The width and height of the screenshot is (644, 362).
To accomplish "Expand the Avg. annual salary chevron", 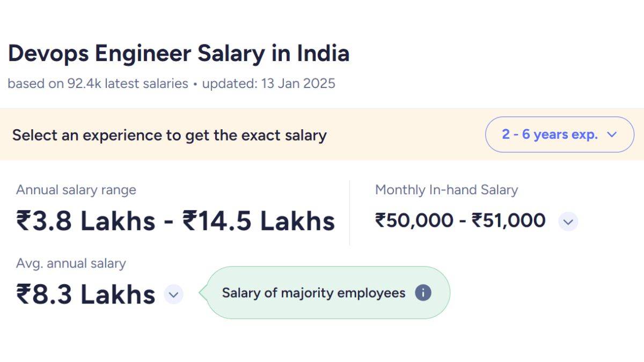I will [x=173, y=294].
